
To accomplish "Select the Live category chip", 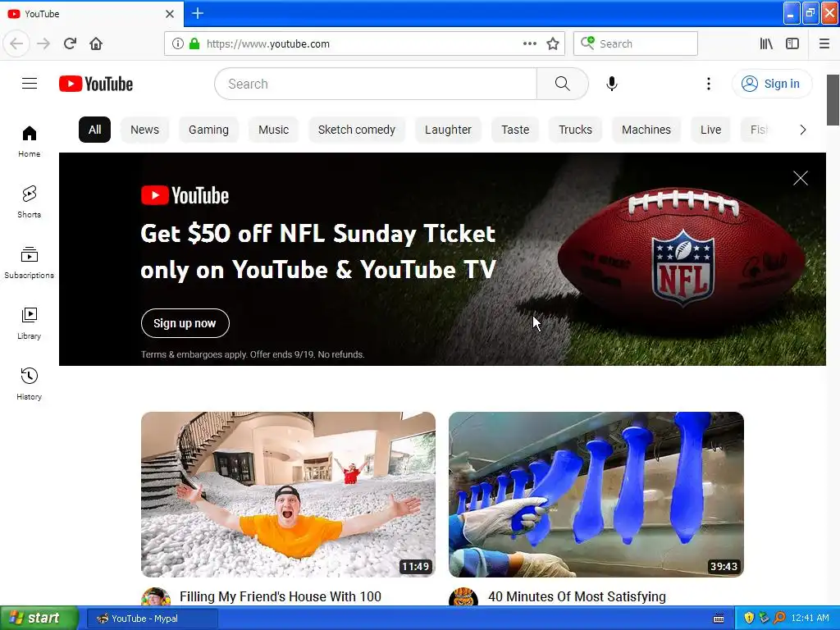I will pyautogui.click(x=710, y=130).
